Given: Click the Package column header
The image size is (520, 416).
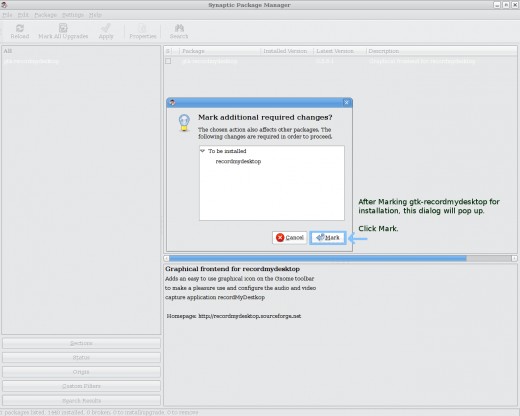Looking at the screenshot, I should point(220,51).
